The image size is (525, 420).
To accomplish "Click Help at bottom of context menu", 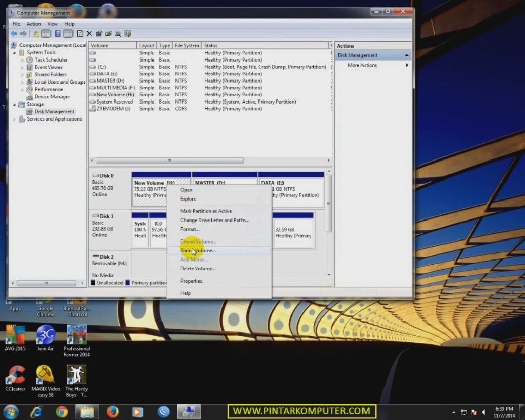I will (219, 293).
